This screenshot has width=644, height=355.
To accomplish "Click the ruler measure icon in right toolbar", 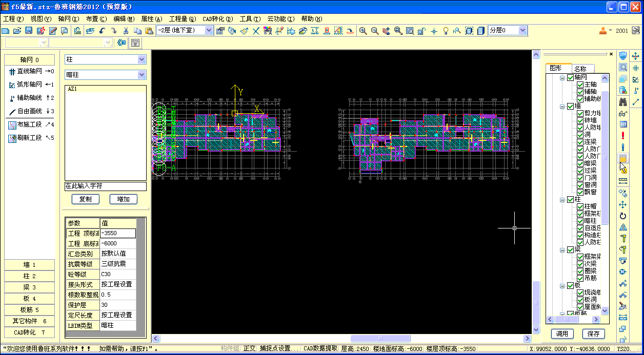I will click(x=623, y=181).
